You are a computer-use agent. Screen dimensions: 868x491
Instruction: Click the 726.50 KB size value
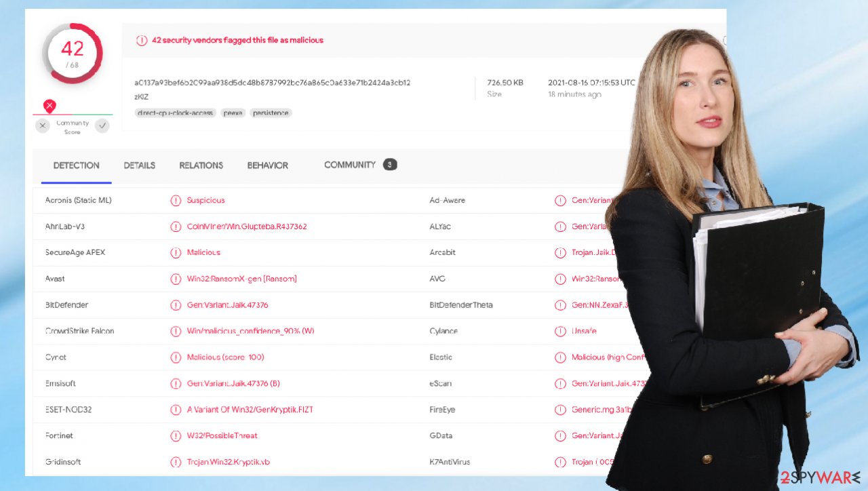tap(505, 83)
